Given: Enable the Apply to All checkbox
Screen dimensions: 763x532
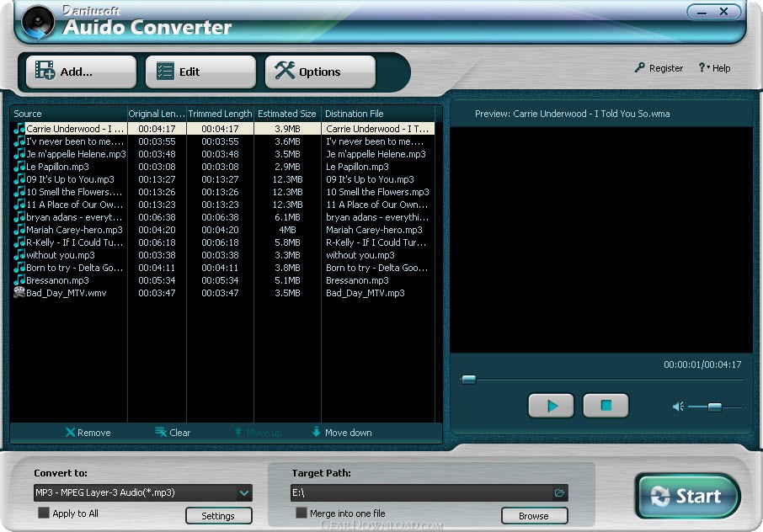Looking at the screenshot, I should [x=44, y=513].
